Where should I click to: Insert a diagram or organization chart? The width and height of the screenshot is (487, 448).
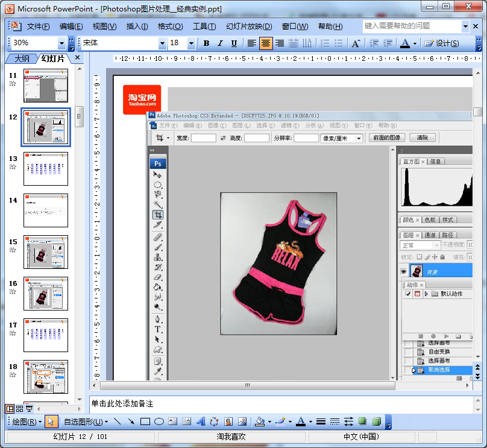215,421
